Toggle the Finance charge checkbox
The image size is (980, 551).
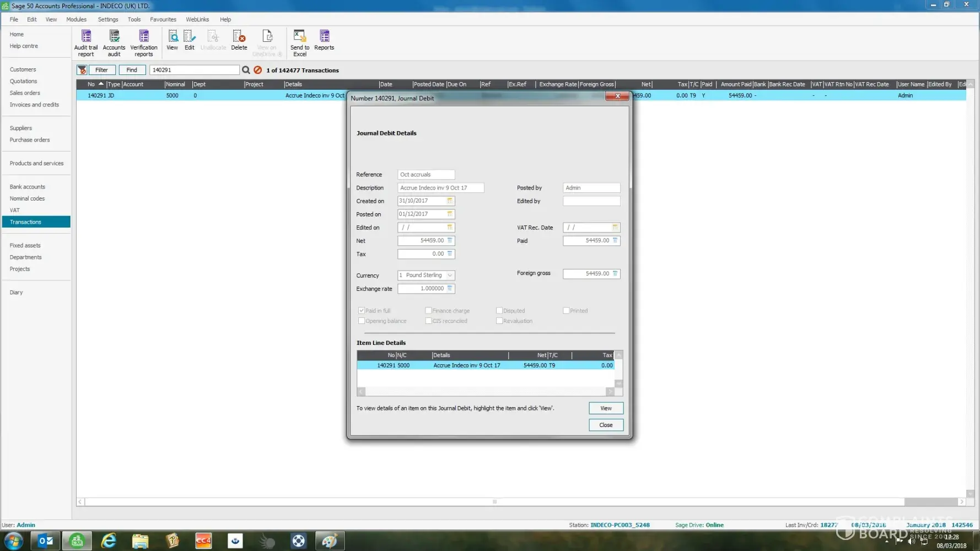point(428,311)
